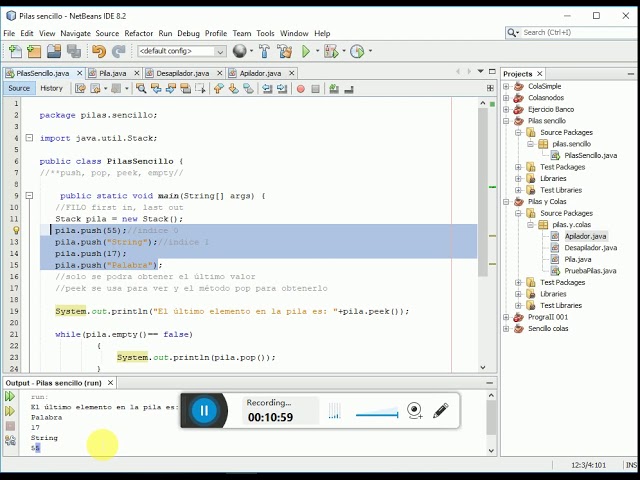
Task: Open the Debug menu
Action: point(188,33)
